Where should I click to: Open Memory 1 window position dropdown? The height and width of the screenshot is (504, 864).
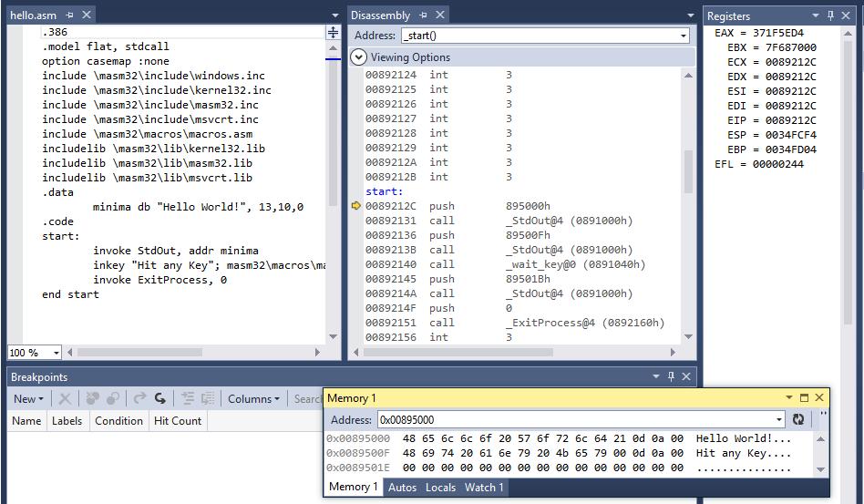click(x=789, y=397)
